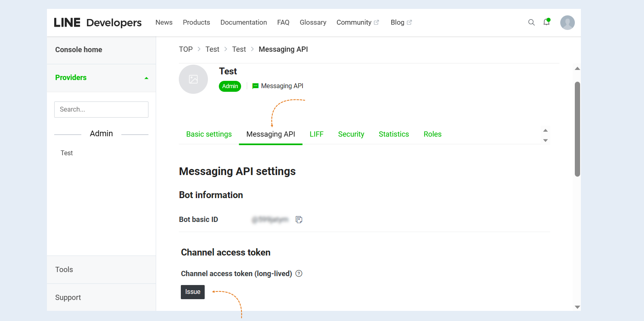The width and height of the screenshot is (644, 321).
Task: Click the page scrollbar down arrow
Action: coord(578,307)
